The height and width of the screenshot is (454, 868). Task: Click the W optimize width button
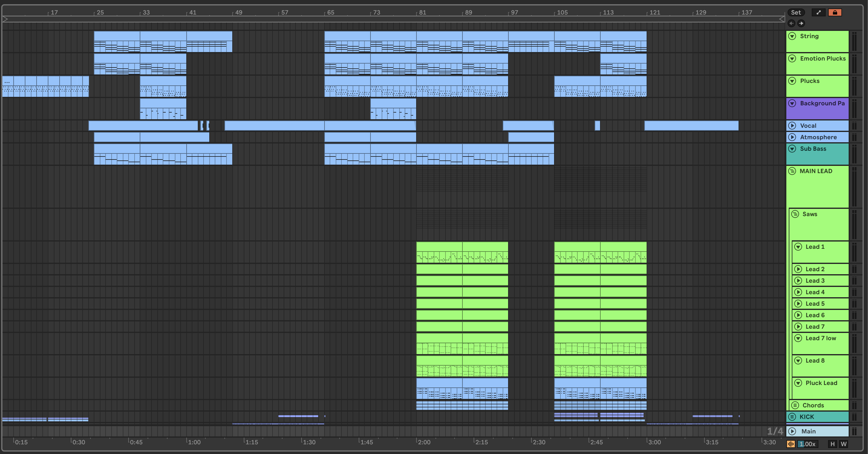tap(844, 444)
